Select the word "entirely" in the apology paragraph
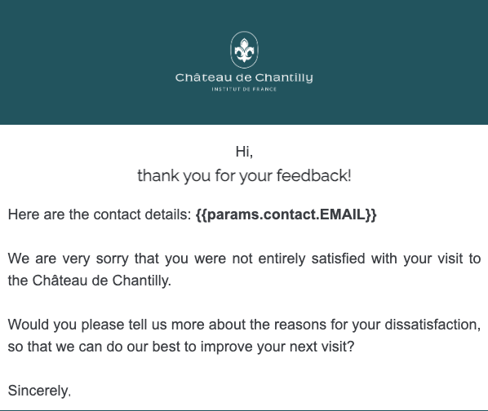This screenshot has height=411, width=488. coord(282,259)
